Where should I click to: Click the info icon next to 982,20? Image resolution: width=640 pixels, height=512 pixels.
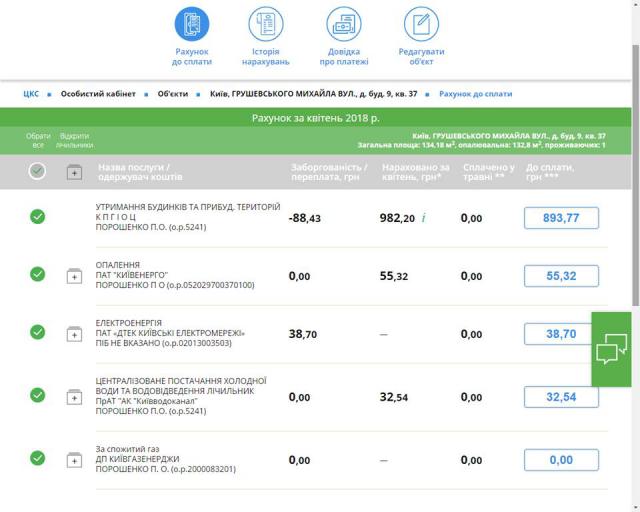click(x=423, y=218)
